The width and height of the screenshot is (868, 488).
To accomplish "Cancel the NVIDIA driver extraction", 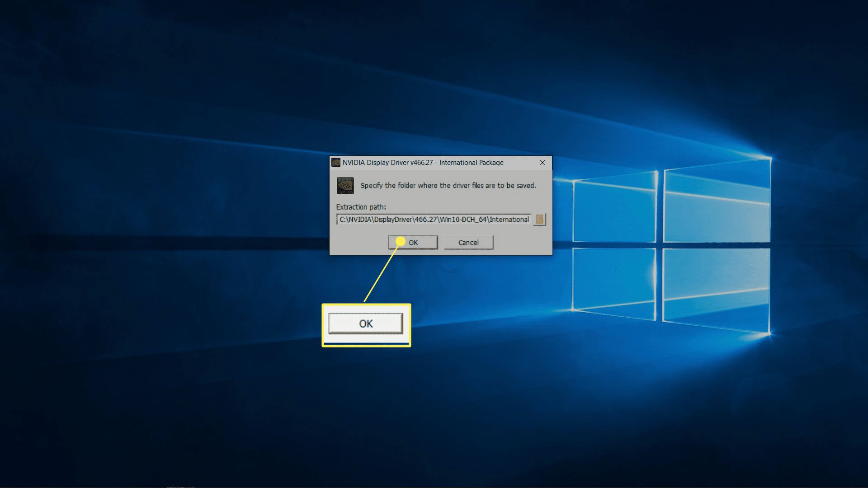I will pos(468,243).
